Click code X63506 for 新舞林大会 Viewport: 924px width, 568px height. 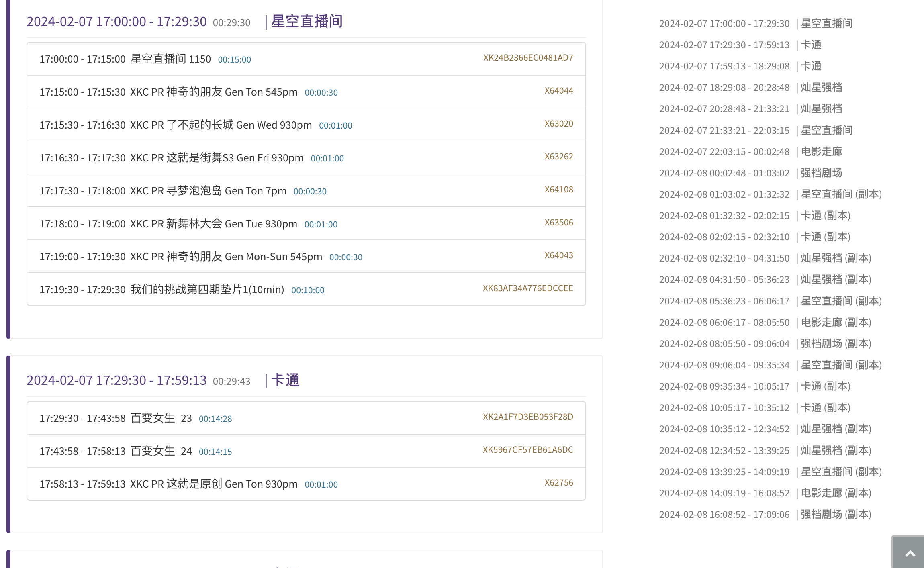[x=558, y=223]
